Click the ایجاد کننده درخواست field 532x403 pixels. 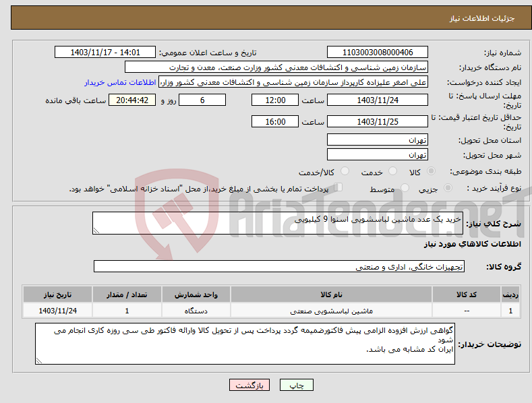293,82
